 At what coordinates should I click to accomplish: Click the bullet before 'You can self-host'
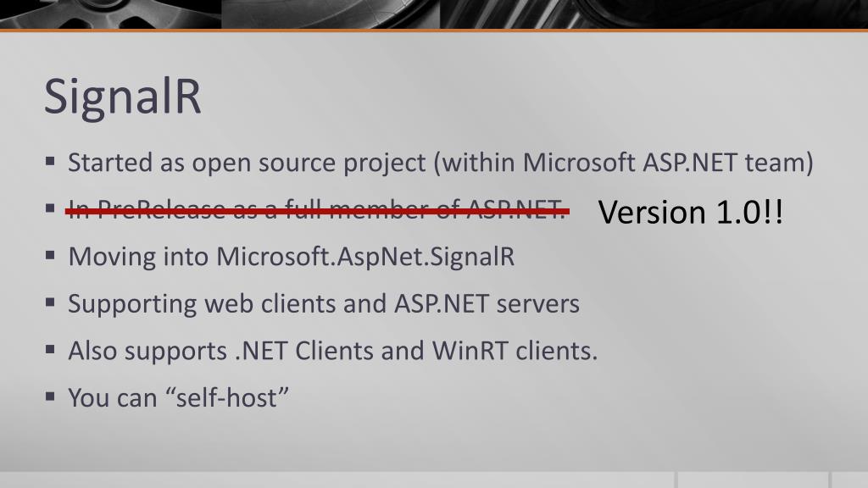tap(50, 396)
